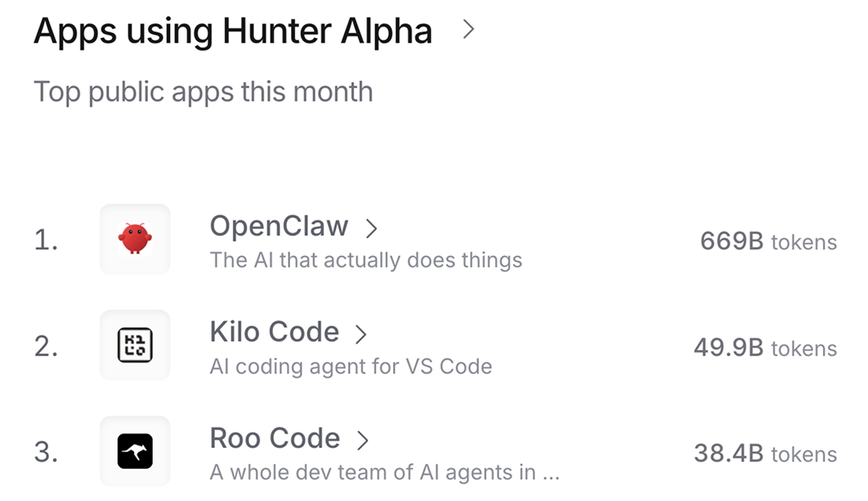Open the Kilo Code app link

(x=274, y=332)
